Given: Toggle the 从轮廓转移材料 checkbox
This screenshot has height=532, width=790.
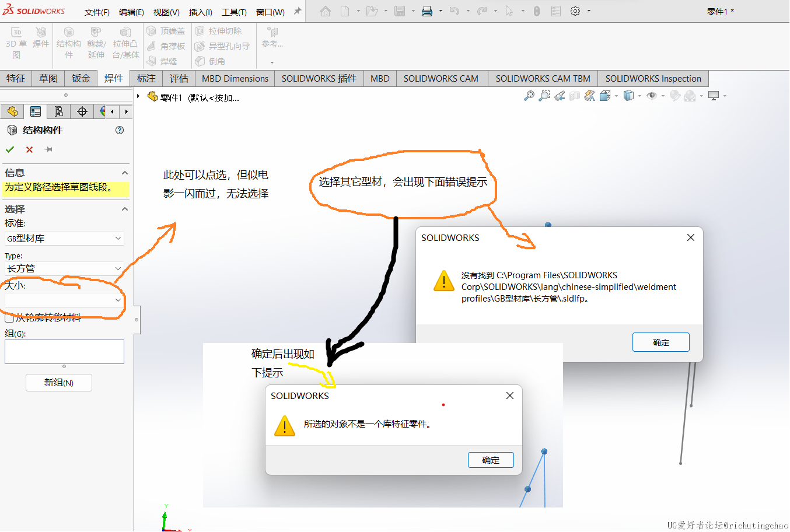Looking at the screenshot, I should 9,318.
